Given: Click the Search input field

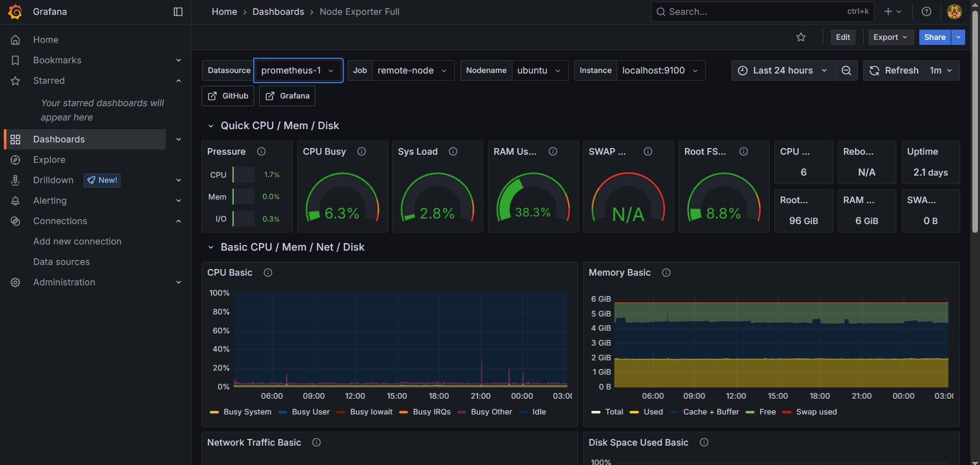Looking at the screenshot, I should pos(755,12).
